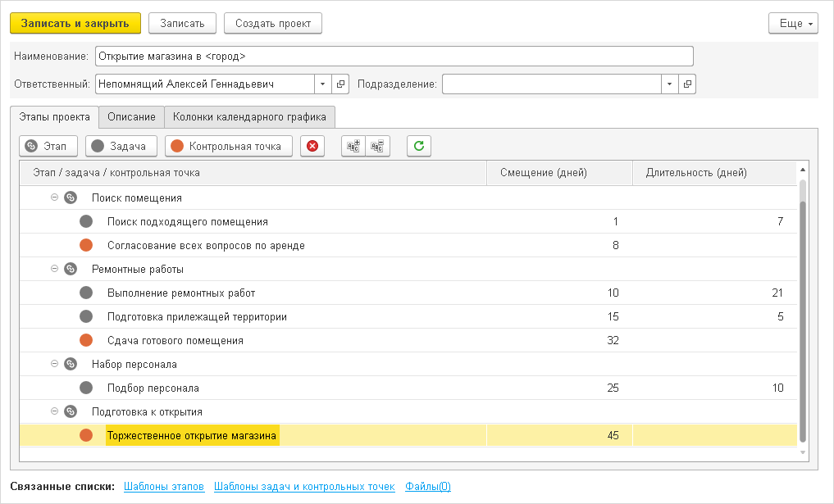Switch to the Описание tab

[131, 117]
